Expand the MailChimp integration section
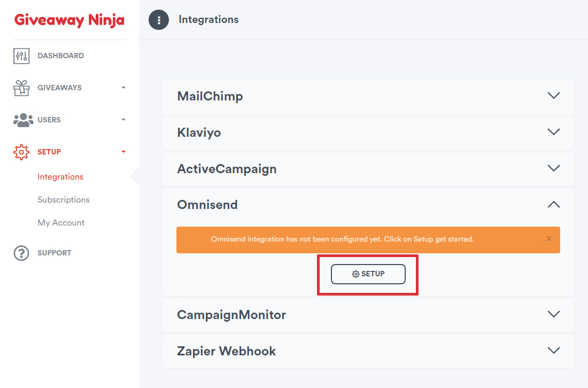588x388 pixels. click(368, 96)
